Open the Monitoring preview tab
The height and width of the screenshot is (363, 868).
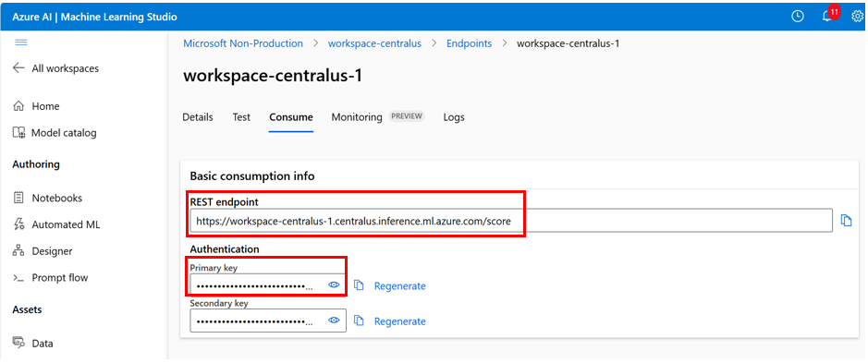[x=377, y=116]
